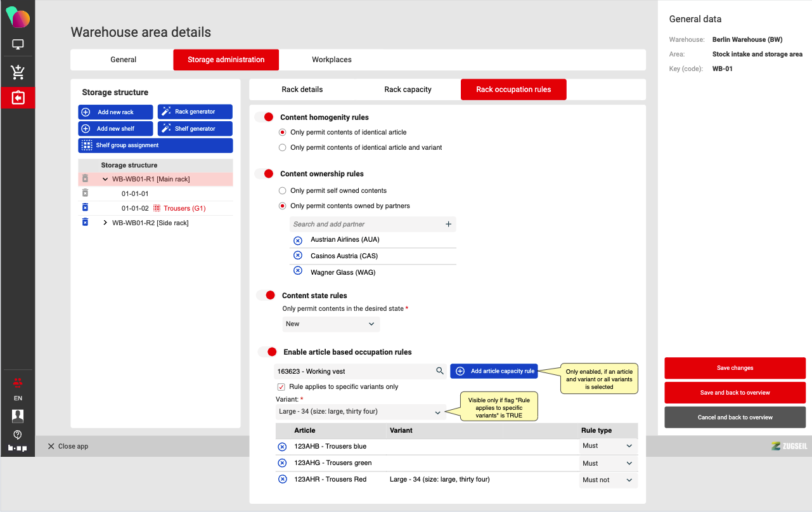812x512 pixels.
Task: Open the desired state dropdown showing New
Action: [x=330, y=324]
